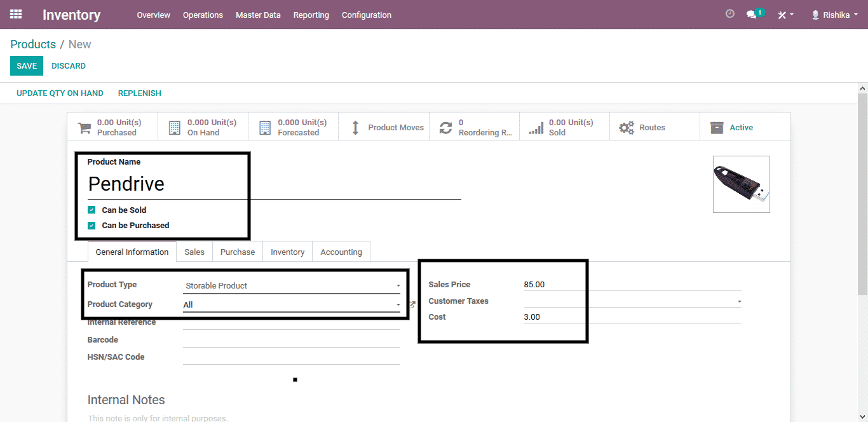Image resolution: width=868 pixels, height=422 pixels.
Task: Open the Master Data menu
Action: pos(258,15)
